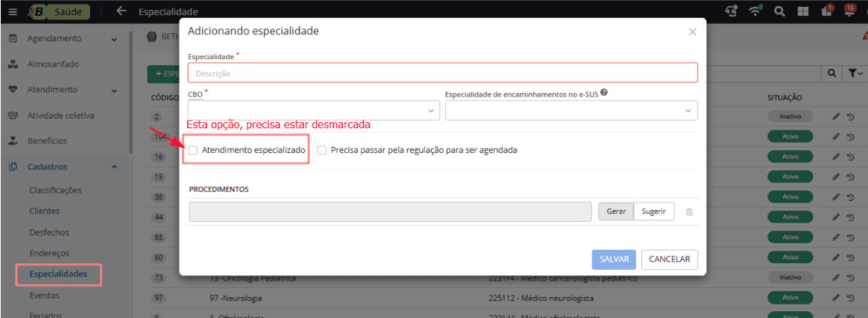Open notifications bell with badge 16
Viewport: 868px width, 318px height.
pos(850,11)
